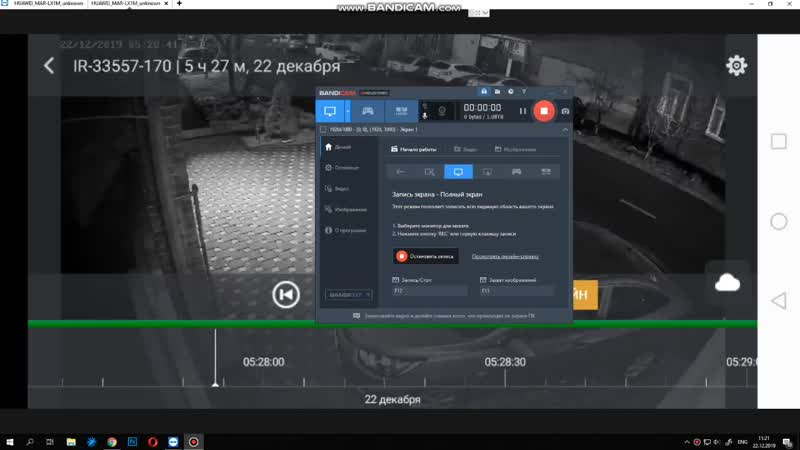The width and height of the screenshot is (800, 450).
Task: Open Google Chrome from taskbar
Action: click(112, 442)
